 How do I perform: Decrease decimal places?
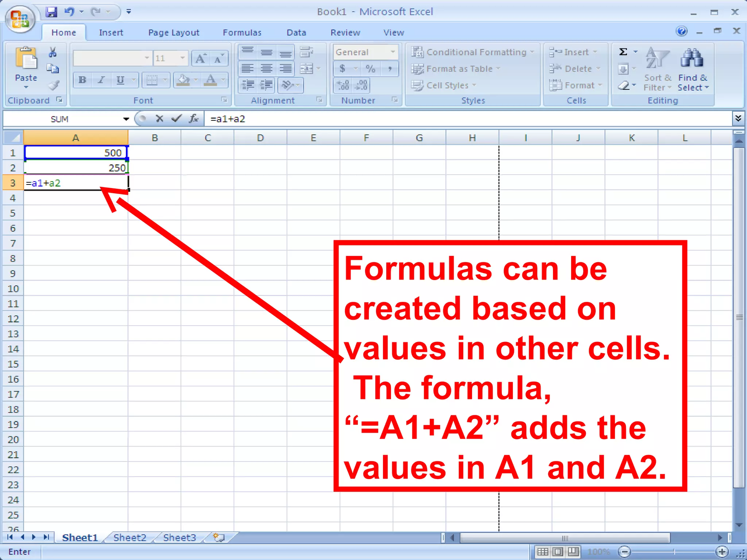coord(361,85)
